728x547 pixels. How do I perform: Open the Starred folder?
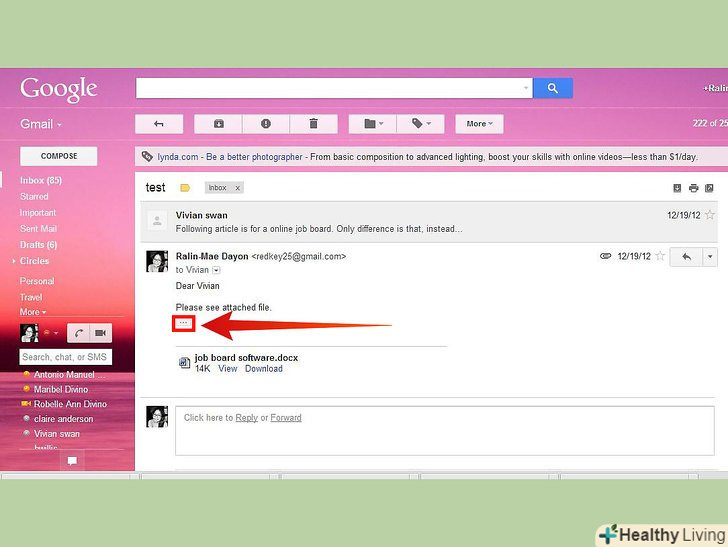pyautogui.click(x=34, y=196)
